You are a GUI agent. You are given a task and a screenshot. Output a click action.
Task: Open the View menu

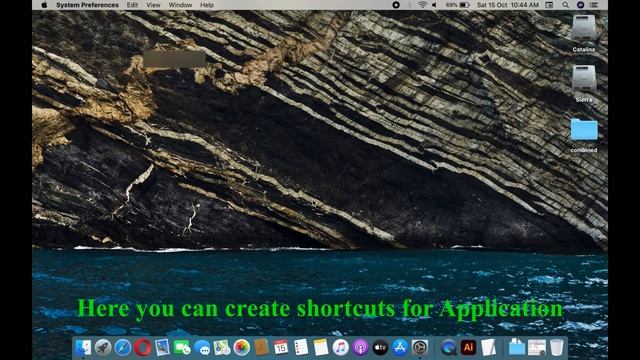click(153, 5)
